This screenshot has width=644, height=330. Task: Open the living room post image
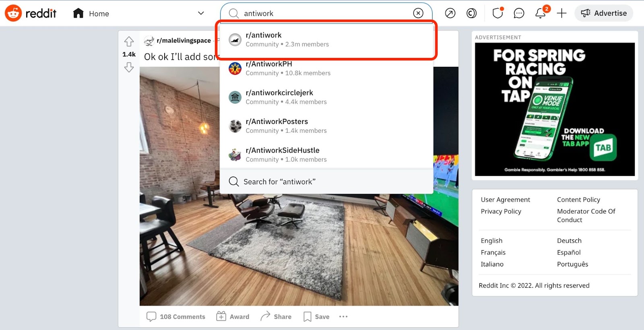point(299,186)
